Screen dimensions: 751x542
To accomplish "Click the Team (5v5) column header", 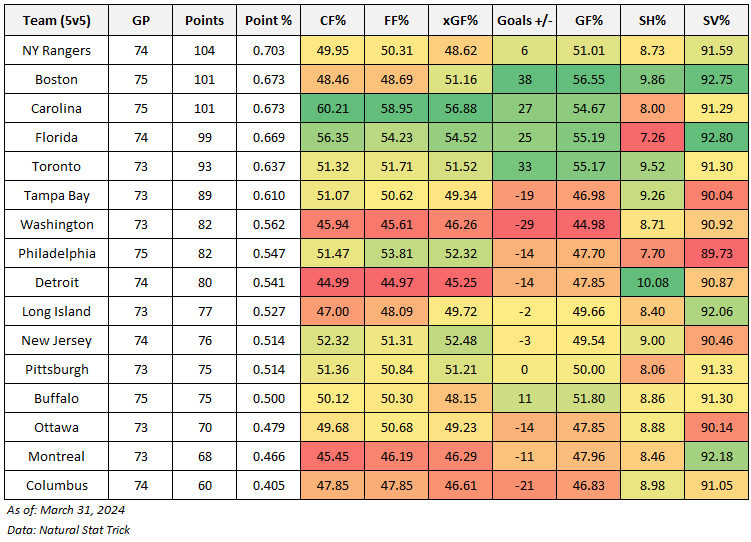I will pos(57,20).
